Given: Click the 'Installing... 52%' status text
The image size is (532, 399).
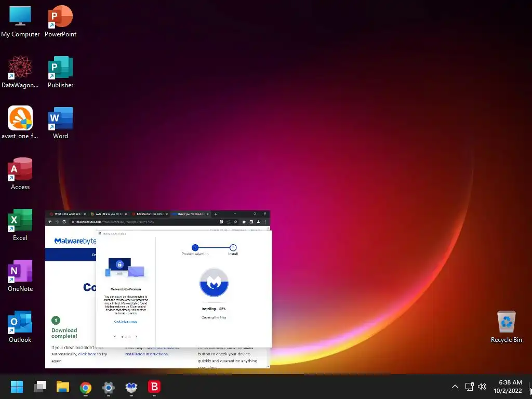Looking at the screenshot, I should click(x=214, y=309).
